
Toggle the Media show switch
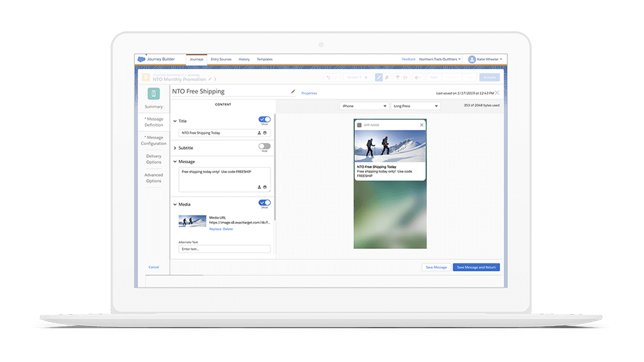[264, 203]
